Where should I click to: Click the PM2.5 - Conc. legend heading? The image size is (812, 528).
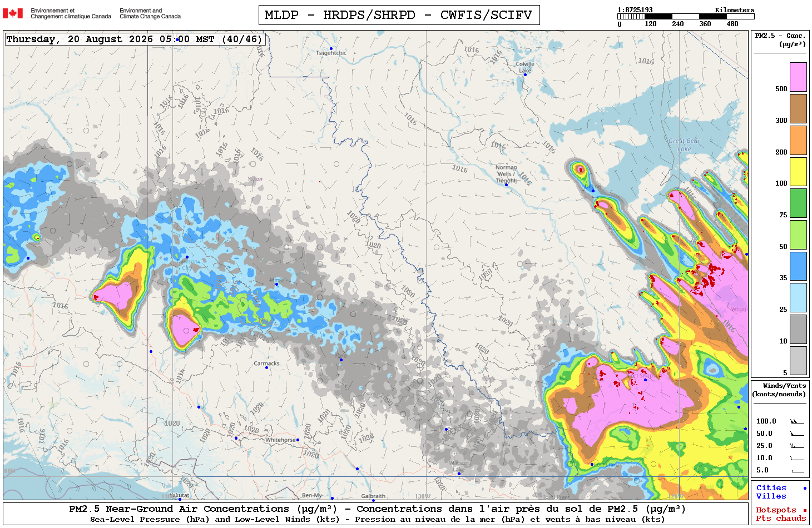pos(780,39)
